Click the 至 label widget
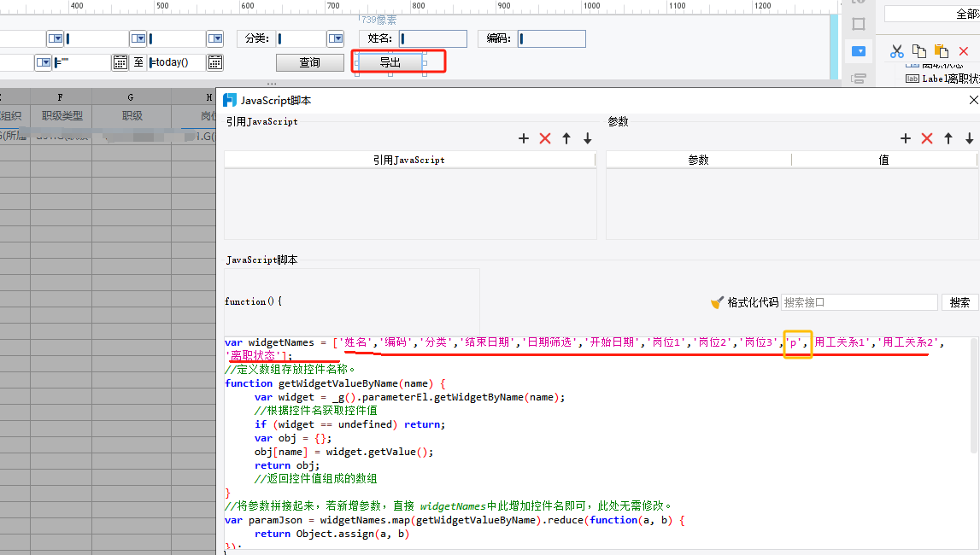Image resolution: width=980 pixels, height=555 pixels. point(138,62)
